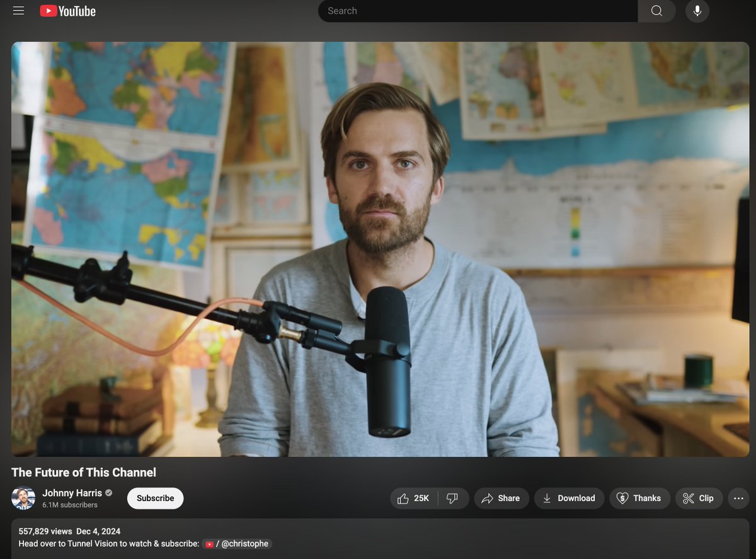Open the hamburger guide menu
The width and height of the screenshot is (756, 559).
(x=18, y=11)
